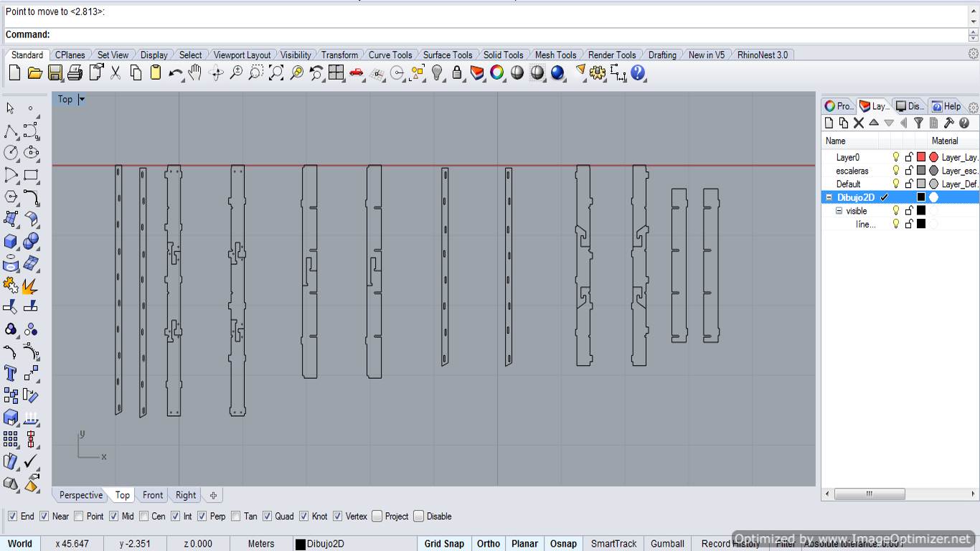Toggle Osnap in the status bar
The width and height of the screenshot is (980, 551).
[563, 544]
